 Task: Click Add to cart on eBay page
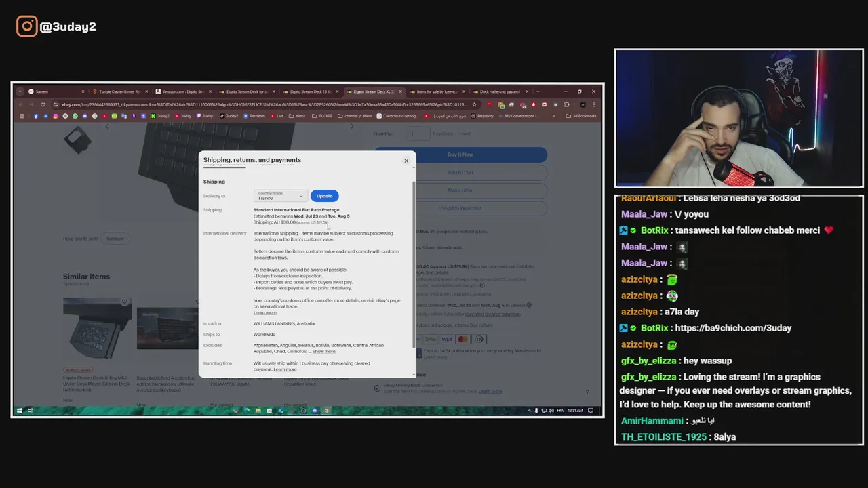[460, 173]
